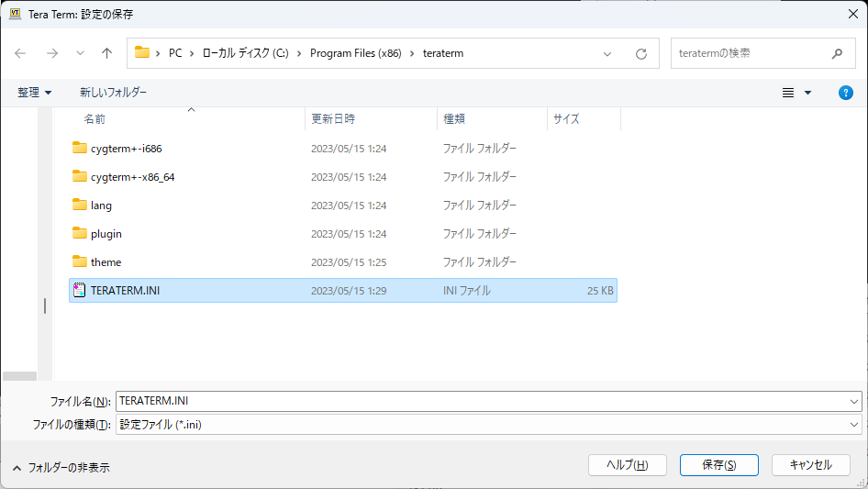The image size is (868, 489).
Task: Click 新しいフォルダー in toolbar
Action: coord(113,93)
